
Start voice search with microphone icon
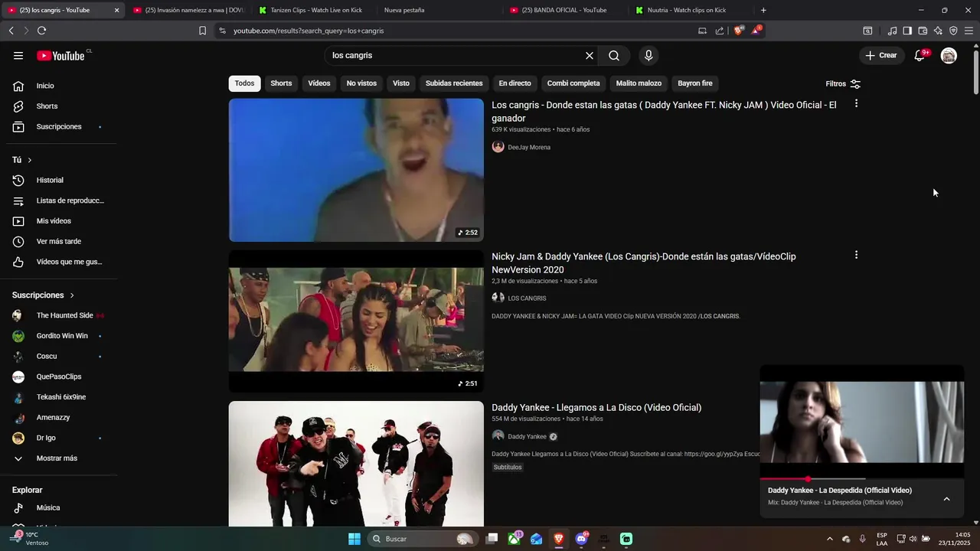click(648, 56)
